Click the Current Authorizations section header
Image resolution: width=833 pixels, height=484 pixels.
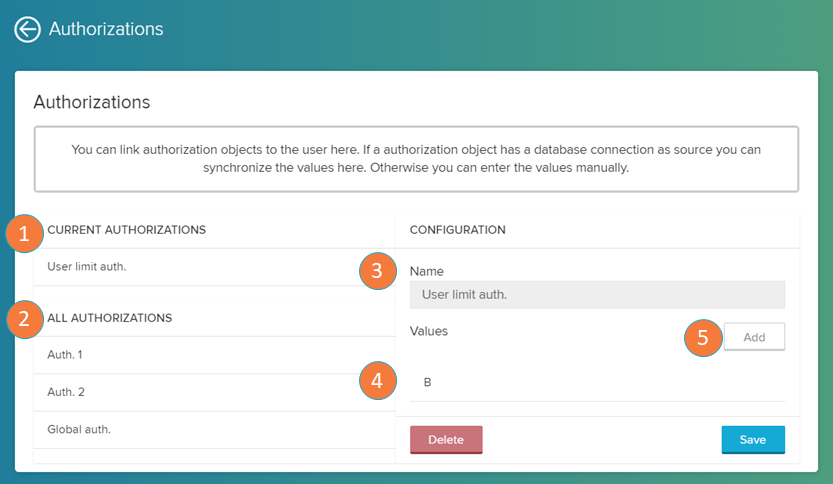tap(126, 230)
